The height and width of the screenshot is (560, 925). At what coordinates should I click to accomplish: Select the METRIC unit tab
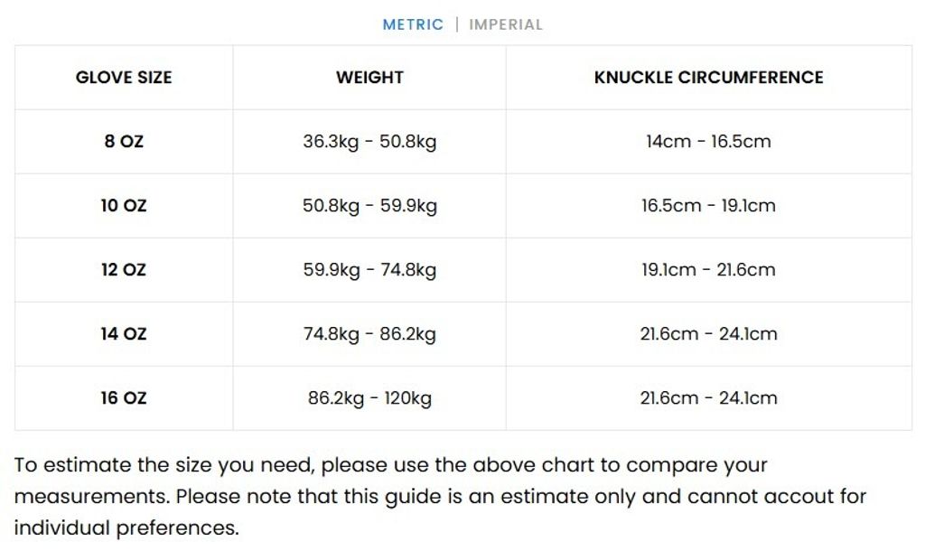tap(413, 24)
